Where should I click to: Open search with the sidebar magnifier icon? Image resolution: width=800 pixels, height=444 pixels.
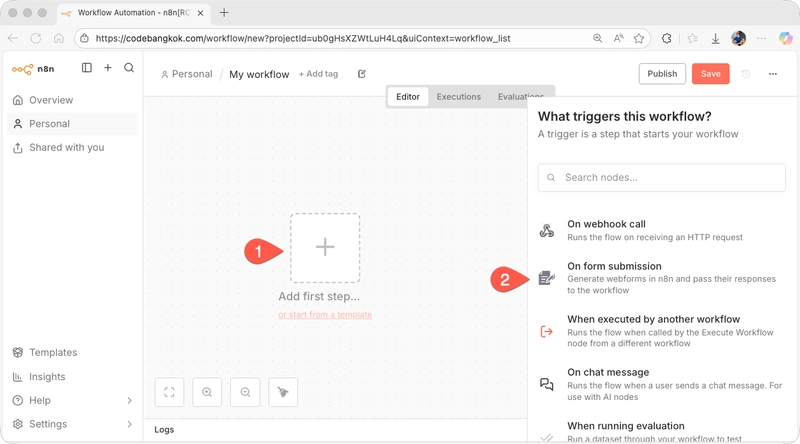click(x=129, y=68)
